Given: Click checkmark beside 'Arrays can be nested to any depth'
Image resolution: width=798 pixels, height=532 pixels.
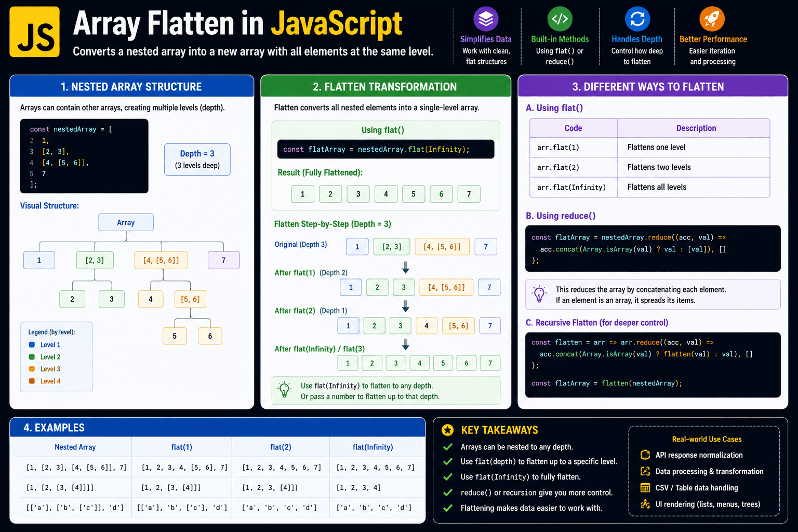Looking at the screenshot, I should pos(447,447).
